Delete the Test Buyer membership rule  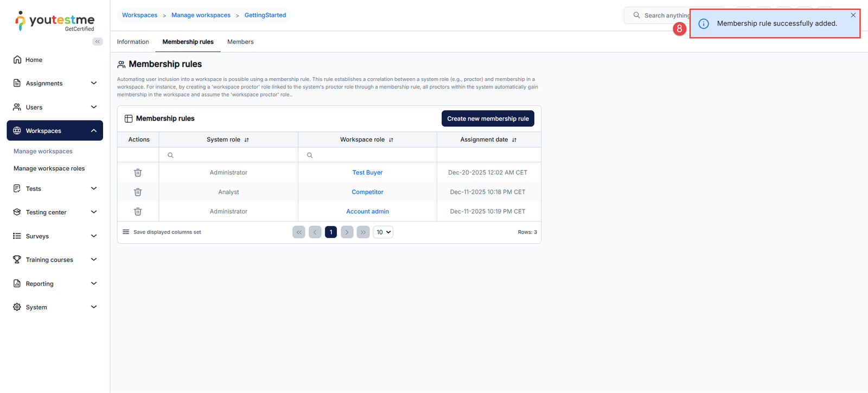pyautogui.click(x=138, y=173)
